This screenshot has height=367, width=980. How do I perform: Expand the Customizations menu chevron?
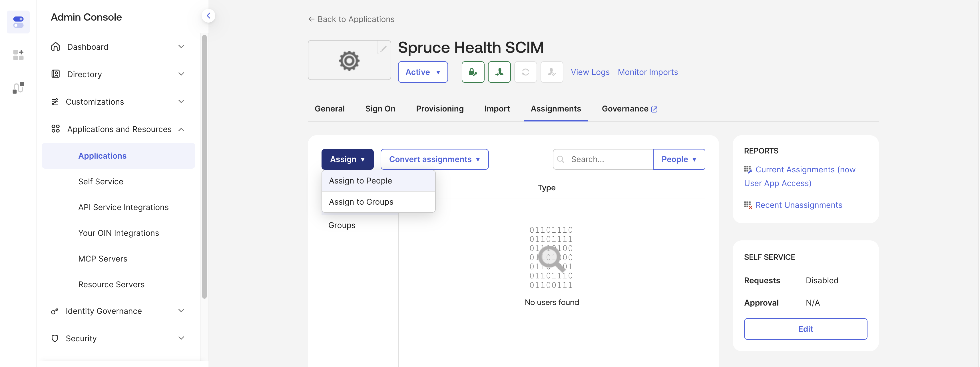coord(182,101)
